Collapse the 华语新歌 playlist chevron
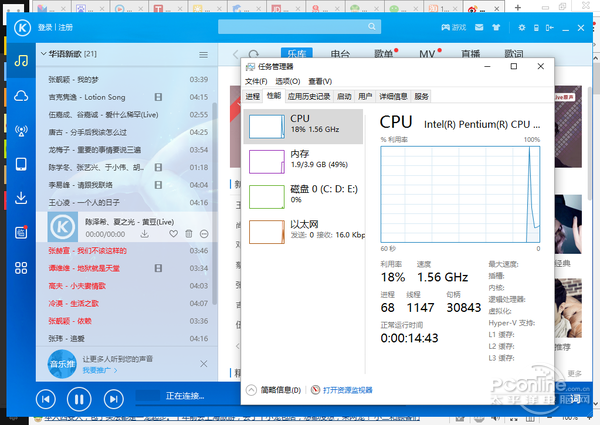 coord(43,54)
